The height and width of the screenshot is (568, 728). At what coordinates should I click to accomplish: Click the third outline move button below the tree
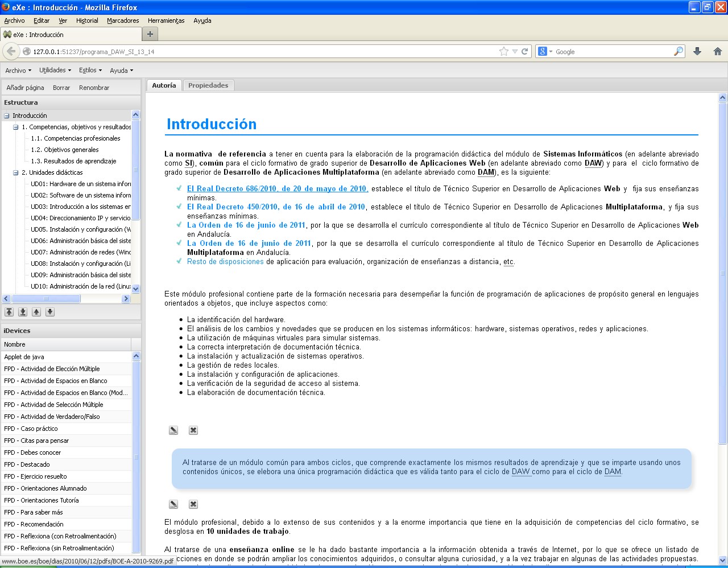(36, 312)
